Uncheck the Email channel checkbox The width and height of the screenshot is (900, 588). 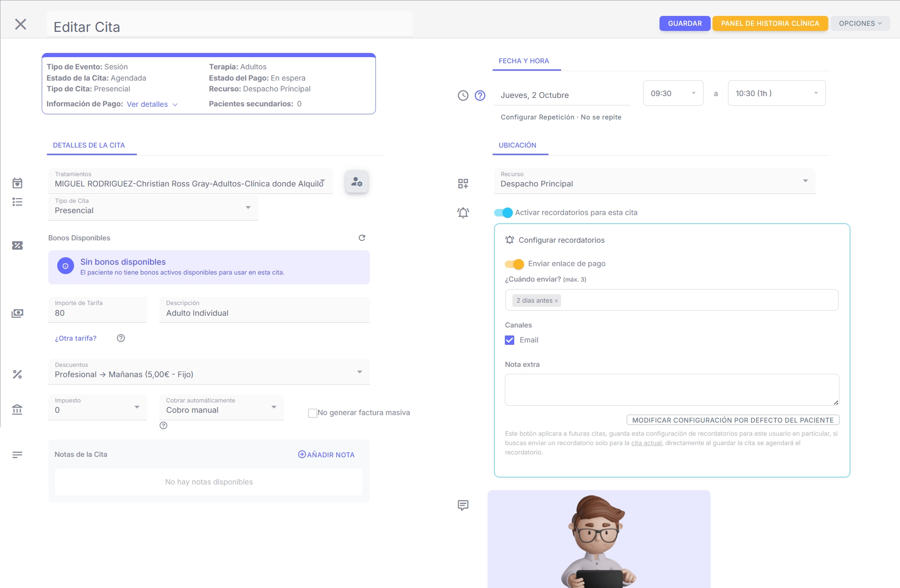pyautogui.click(x=510, y=340)
